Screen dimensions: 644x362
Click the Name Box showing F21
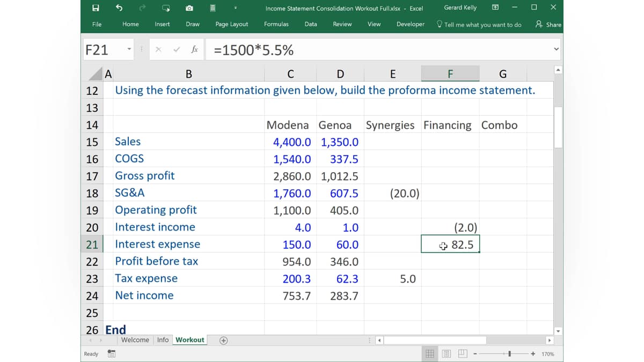(104, 50)
